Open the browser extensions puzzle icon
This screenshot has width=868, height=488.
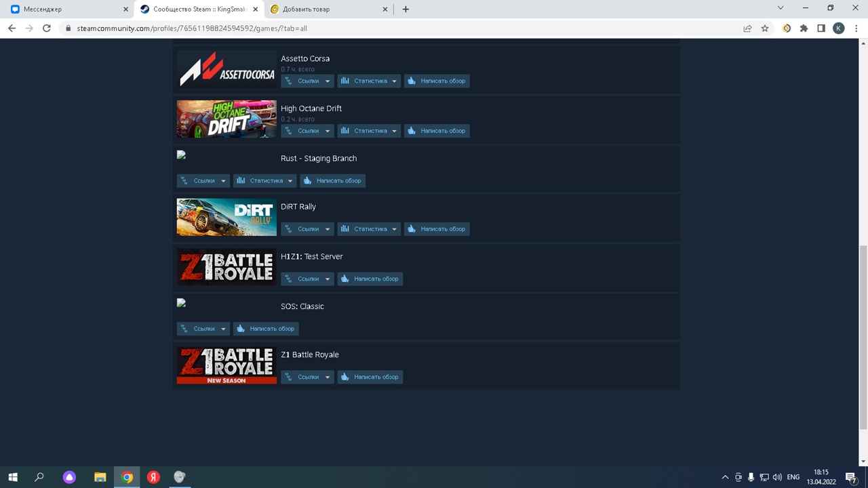(x=804, y=28)
